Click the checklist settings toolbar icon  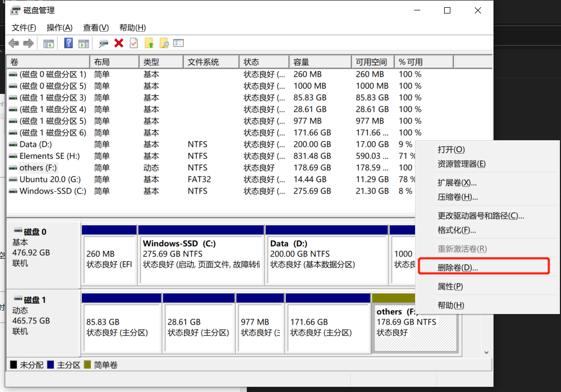(x=179, y=43)
